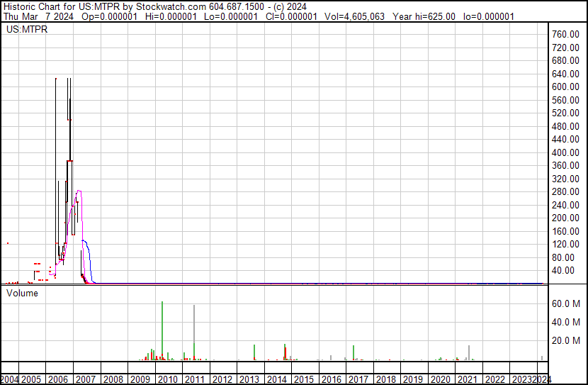The height and width of the screenshot is (385, 588).
Task: Click the 2010 year label on time axis
Action: click(x=168, y=379)
